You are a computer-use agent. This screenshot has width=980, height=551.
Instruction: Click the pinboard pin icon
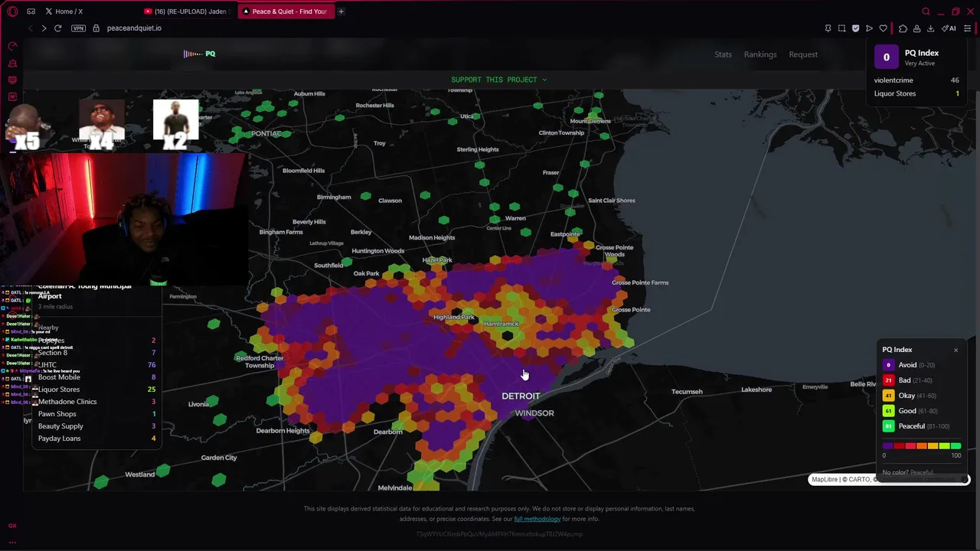[x=828, y=28]
